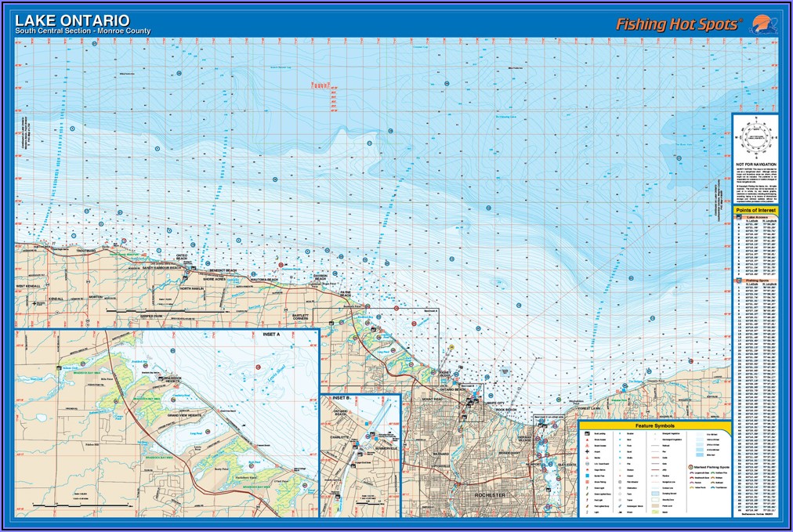
Task: Select the red fishing marker on Lewis Shoal
Action: [x=256, y=365]
